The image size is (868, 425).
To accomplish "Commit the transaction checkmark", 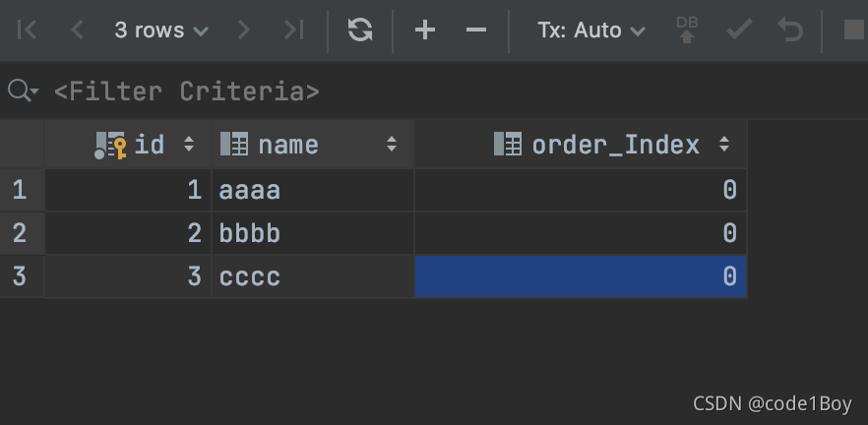I will [x=738, y=30].
